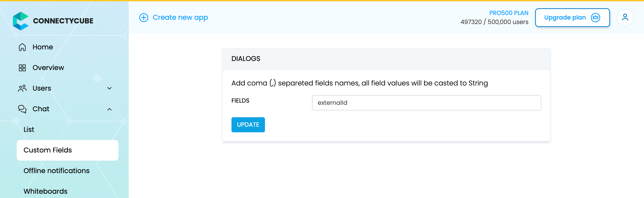
Task: Open the Offline notifications section
Action: [x=56, y=171]
